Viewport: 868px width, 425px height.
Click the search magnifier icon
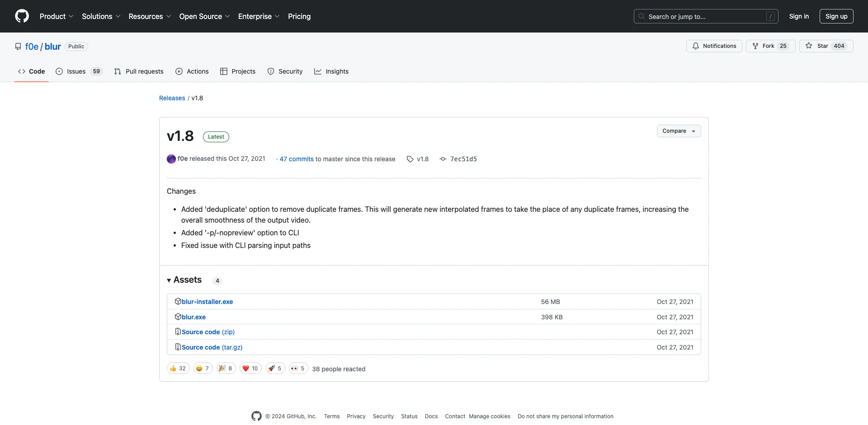pos(642,16)
